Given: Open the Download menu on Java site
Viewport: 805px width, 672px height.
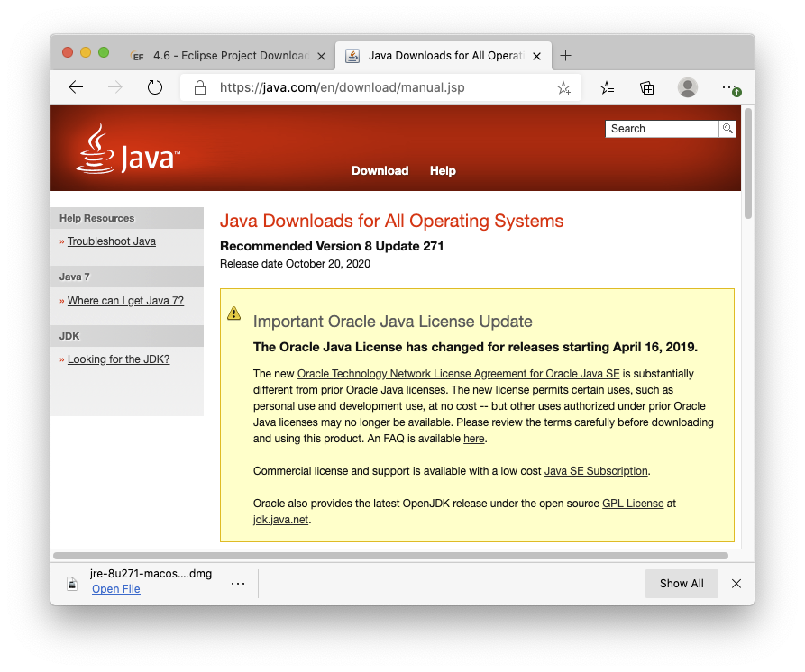Looking at the screenshot, I should [380, 170].
